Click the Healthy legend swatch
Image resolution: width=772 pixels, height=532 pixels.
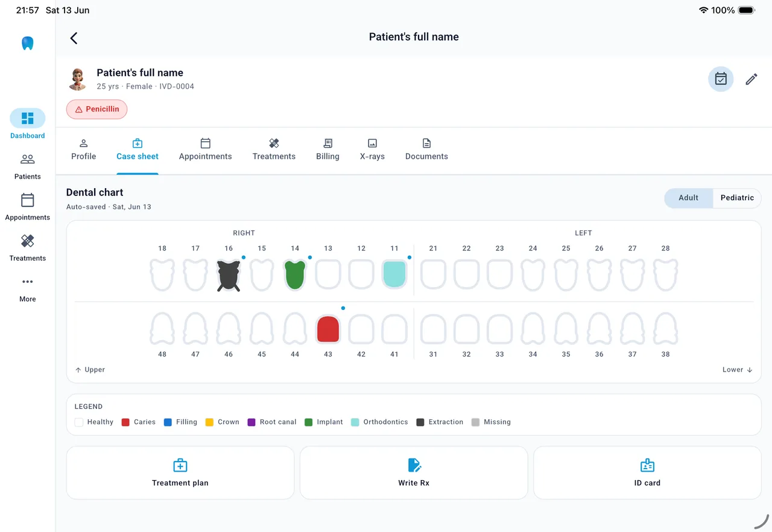[79, 422]
